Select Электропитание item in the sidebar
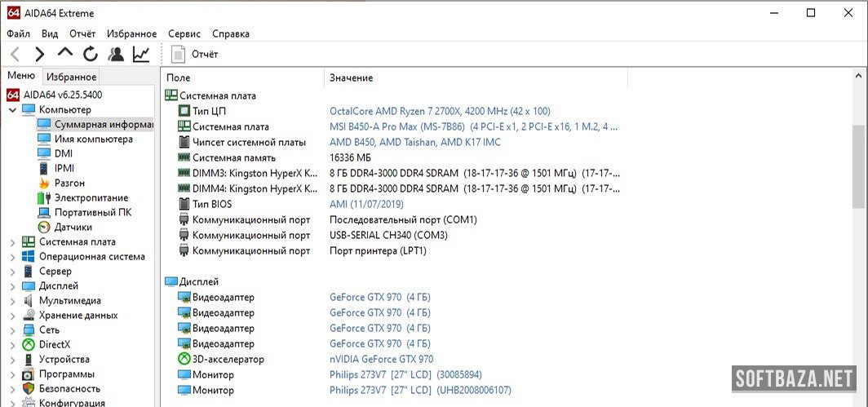This screenshot has width=868, height=407. click(x=91, y=197)
